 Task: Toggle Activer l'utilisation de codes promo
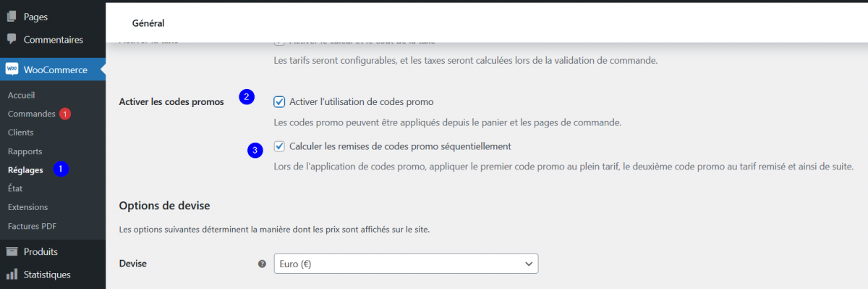(279, 101)
